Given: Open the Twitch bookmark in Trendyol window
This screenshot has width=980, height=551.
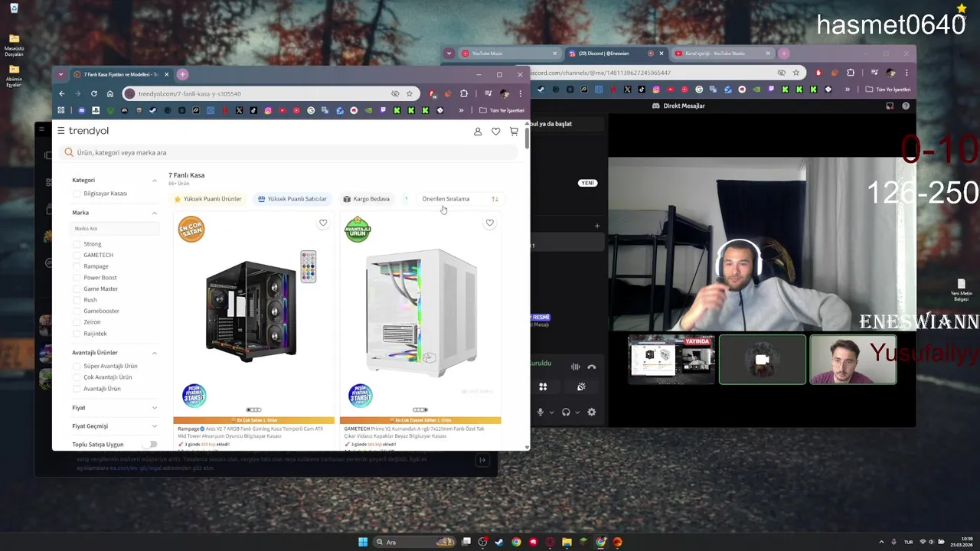Looking at the screenshot, I should pos(383,110).
